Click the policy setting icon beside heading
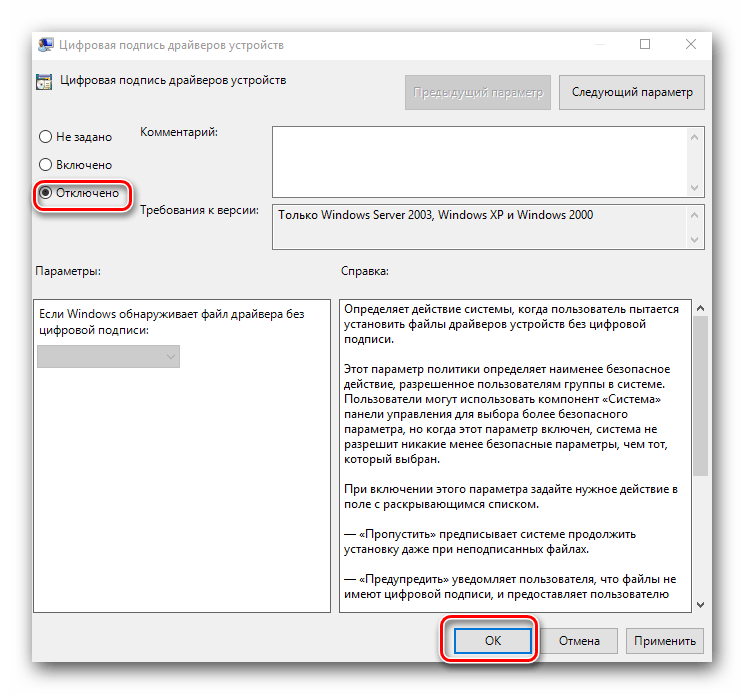The image size is (744, 694). [x=44, y=82]
